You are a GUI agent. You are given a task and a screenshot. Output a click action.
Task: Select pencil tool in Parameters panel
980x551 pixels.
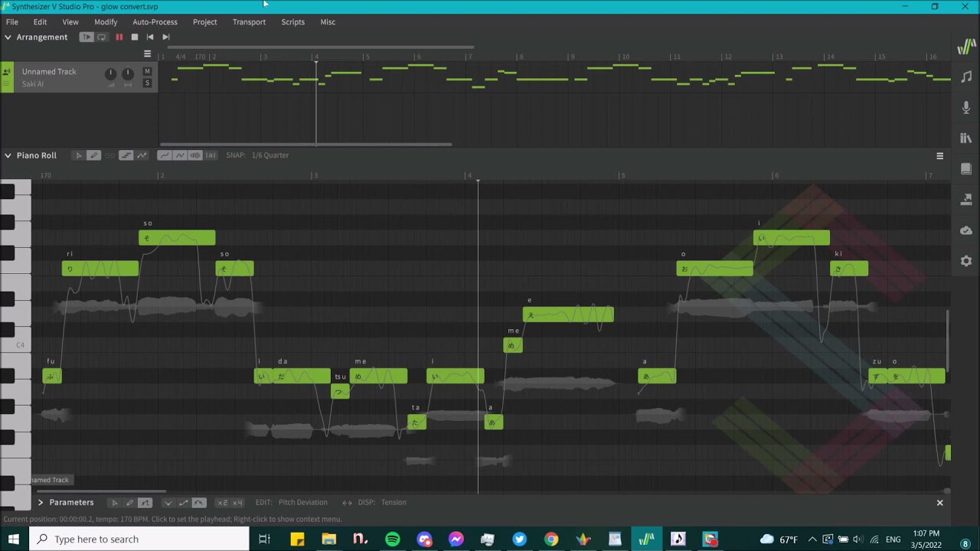coord(129,503)
